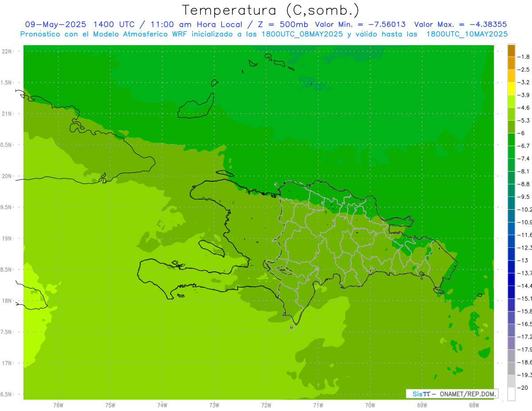Click the '-6.7' legend value
This screenshot has width=532, height=411.
pyautogui.click(x=524, y=146)
